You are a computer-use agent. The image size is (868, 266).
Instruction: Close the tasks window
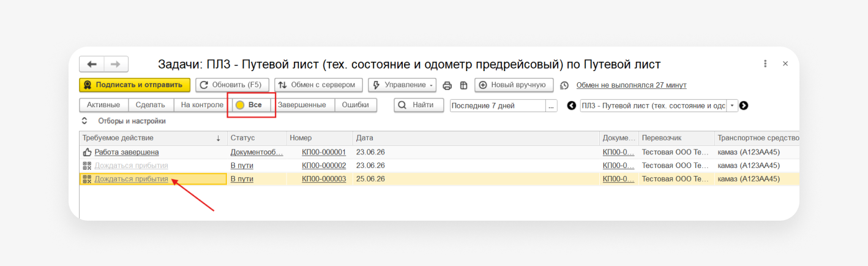click(x=785, y=64)
